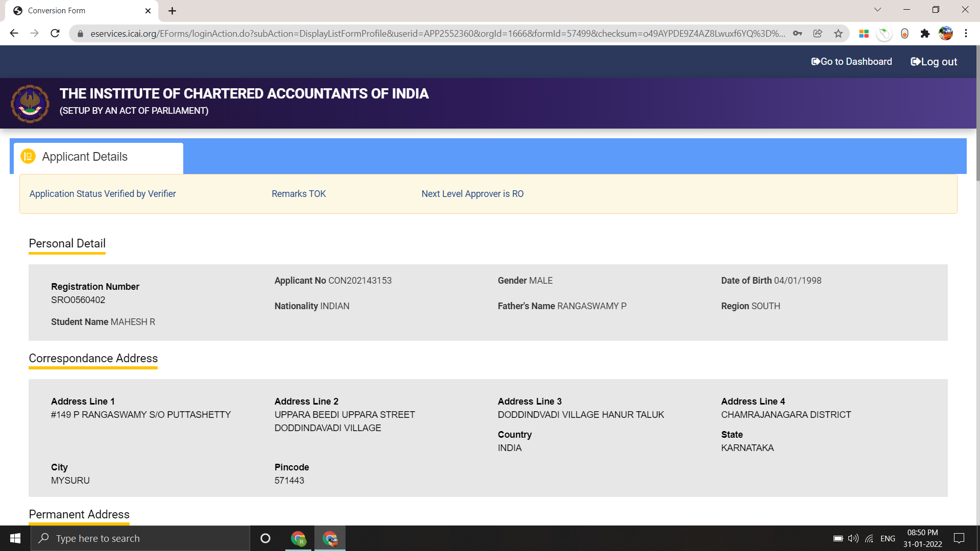
Task: Click Go to Dashboard link
Action: 851,62
